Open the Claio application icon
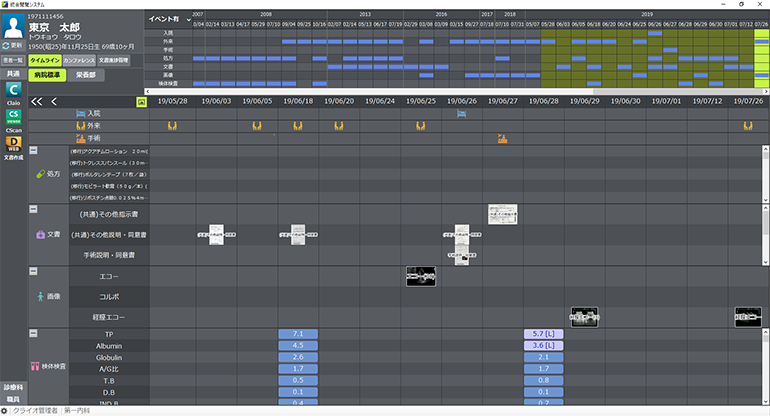Screen dimensions: 770x416 [14, 95]
